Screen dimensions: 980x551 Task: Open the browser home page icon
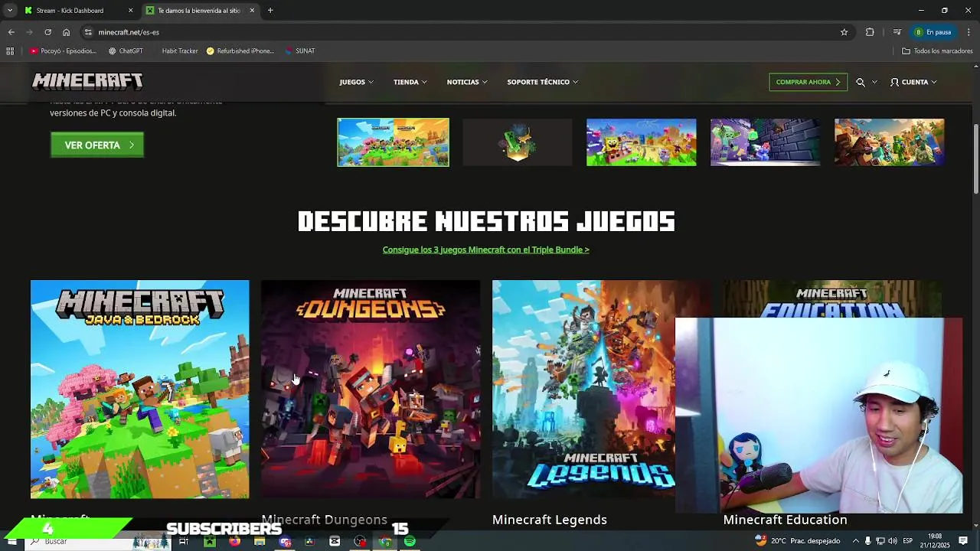click(67, 32)
